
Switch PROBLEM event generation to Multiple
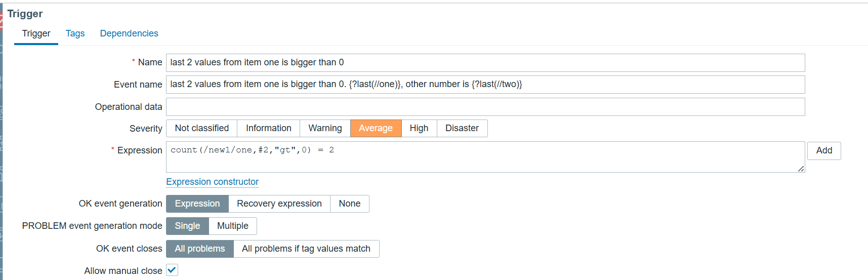tap(232, 226)
